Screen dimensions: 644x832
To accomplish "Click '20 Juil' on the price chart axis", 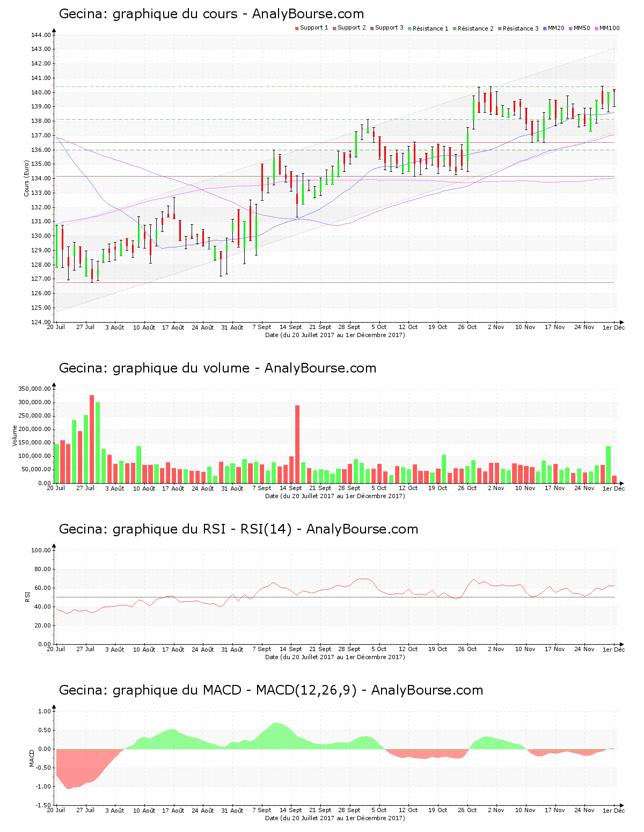I will pos(56,327).
